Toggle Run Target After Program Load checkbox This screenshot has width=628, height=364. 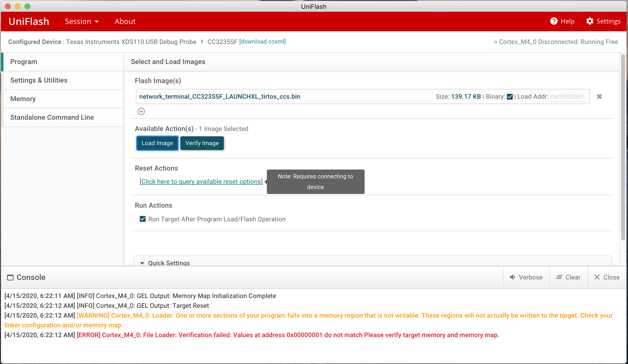(142, 219)
